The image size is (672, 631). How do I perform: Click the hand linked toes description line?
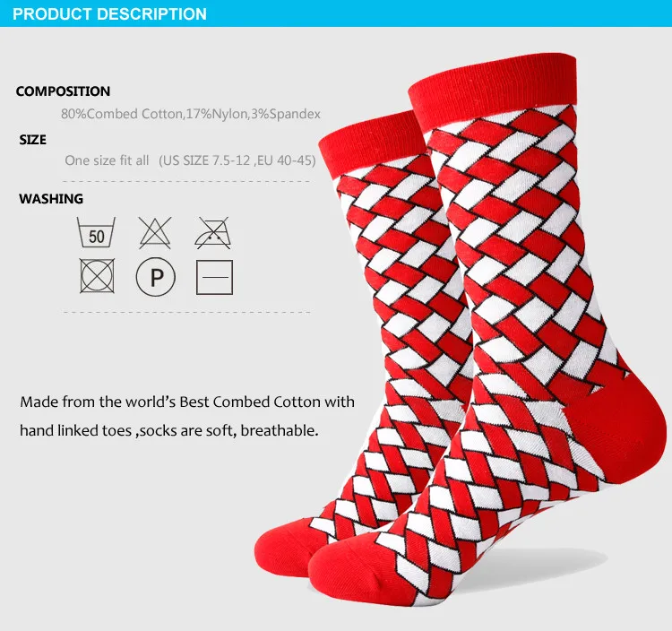click(168, 430)
